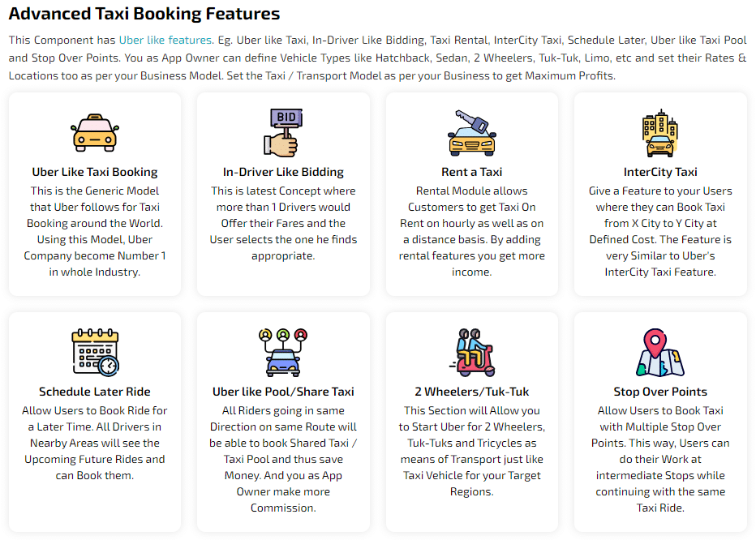Click the red scooter riders icon
The height and width of the screenshot is (540, 756).
471,353
